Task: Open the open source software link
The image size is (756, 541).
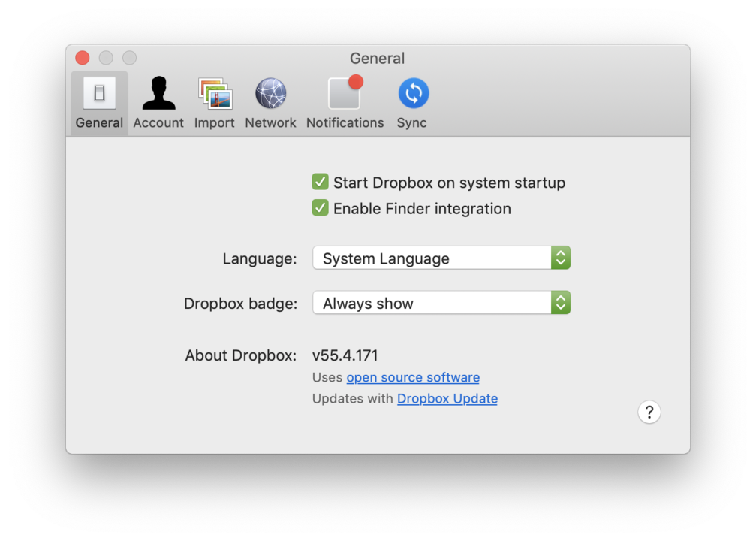Action: click(x=413, y=377)
